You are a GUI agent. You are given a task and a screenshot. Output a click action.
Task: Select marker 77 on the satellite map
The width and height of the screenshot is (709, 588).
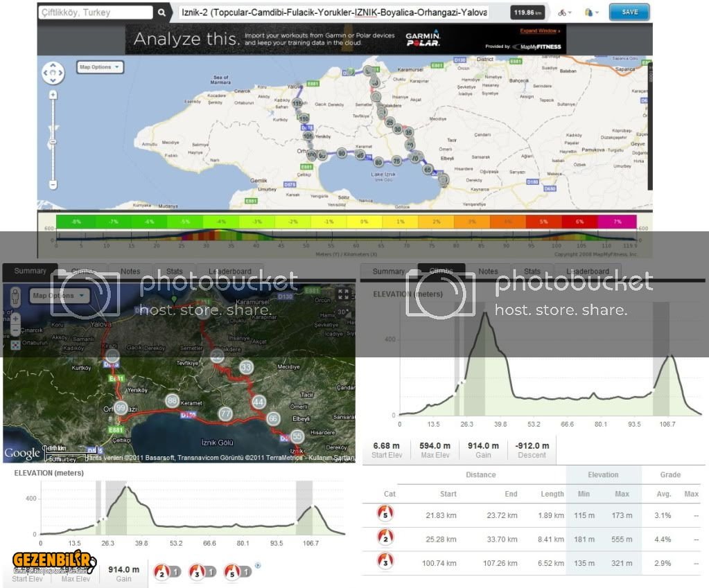coord(225,413)
